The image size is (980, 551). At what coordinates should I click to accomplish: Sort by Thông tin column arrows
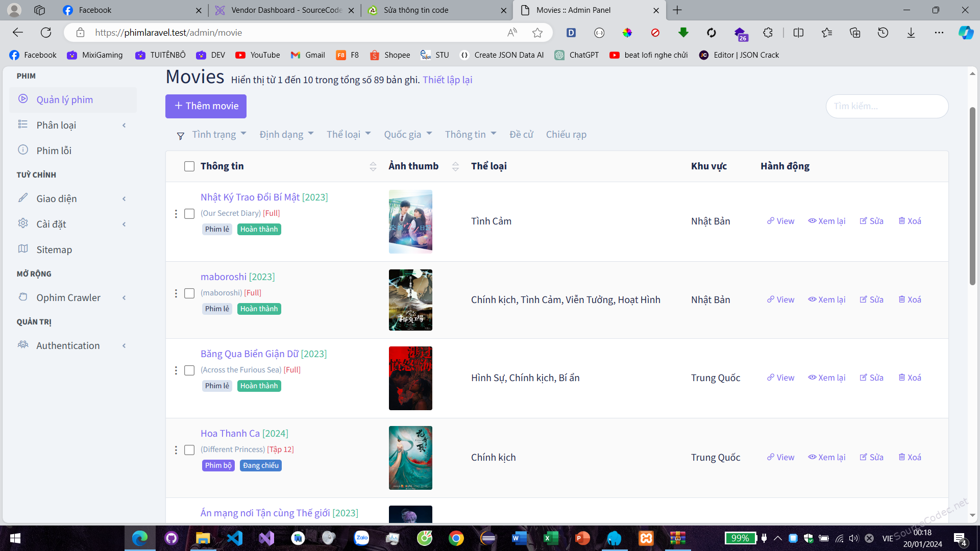click(x=373, y=166)
